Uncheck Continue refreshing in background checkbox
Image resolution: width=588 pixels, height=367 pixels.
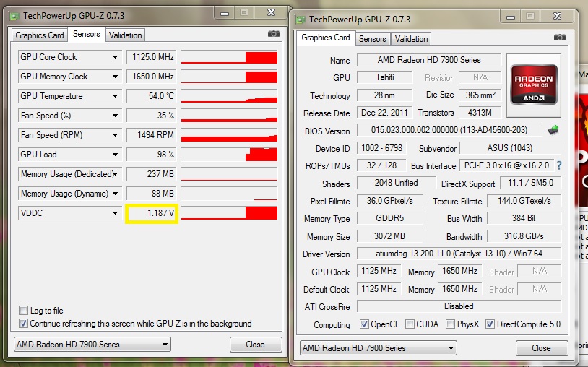coord(23,324)
